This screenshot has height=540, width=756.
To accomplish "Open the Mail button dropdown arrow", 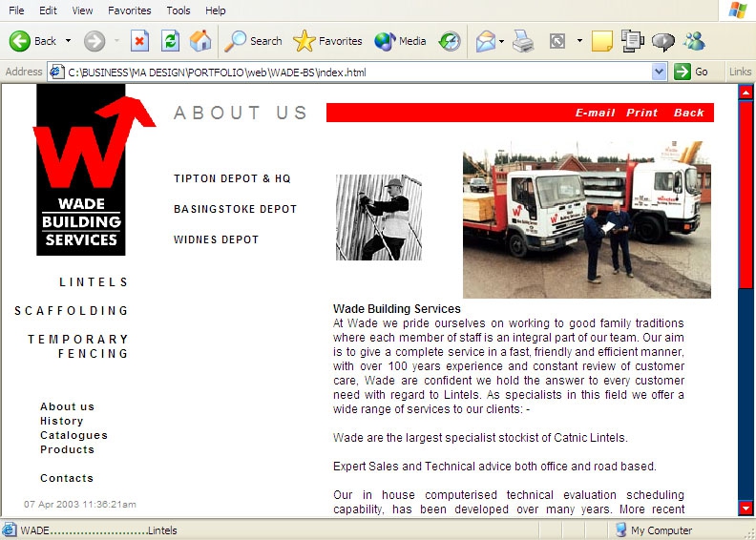I will point(501,41).
